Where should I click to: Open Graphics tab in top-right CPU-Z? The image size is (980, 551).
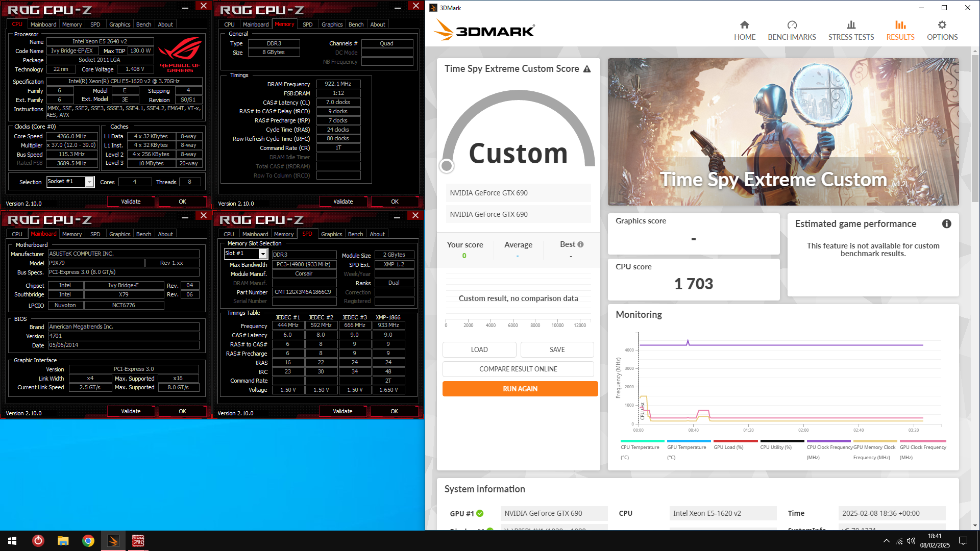pyautogui.click(x=332, y=24)
